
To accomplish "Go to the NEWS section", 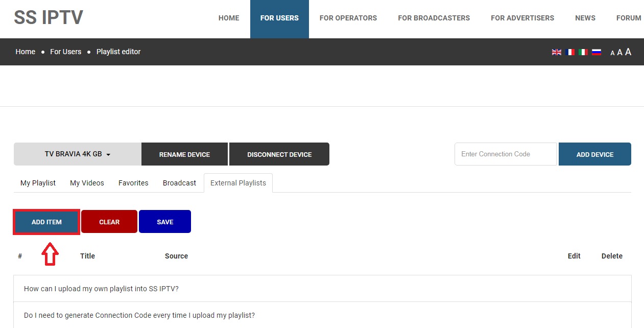I will coord(585,18).
